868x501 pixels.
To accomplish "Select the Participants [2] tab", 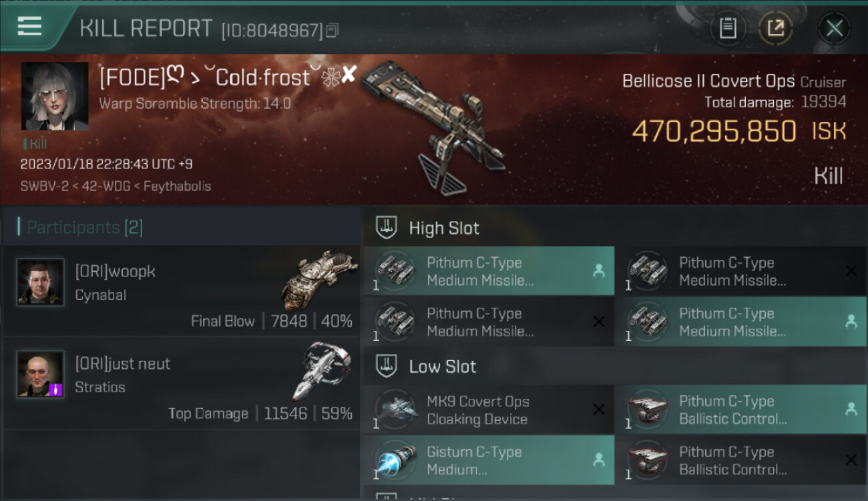I will point(85,227).
